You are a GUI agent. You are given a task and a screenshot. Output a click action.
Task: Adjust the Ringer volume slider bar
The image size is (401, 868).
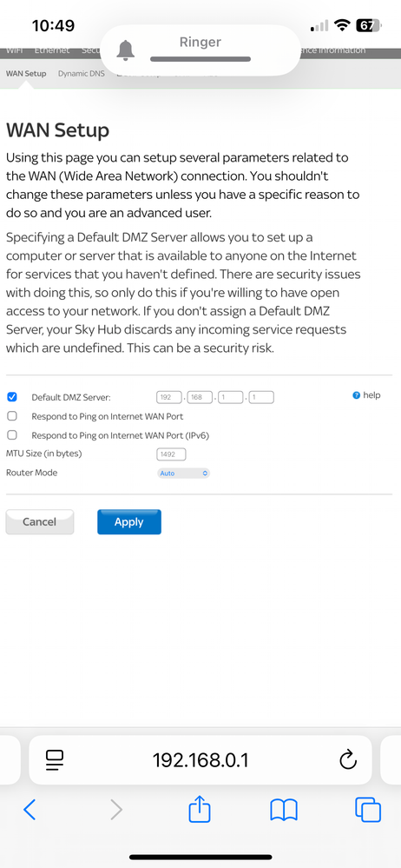pos(200,59)
